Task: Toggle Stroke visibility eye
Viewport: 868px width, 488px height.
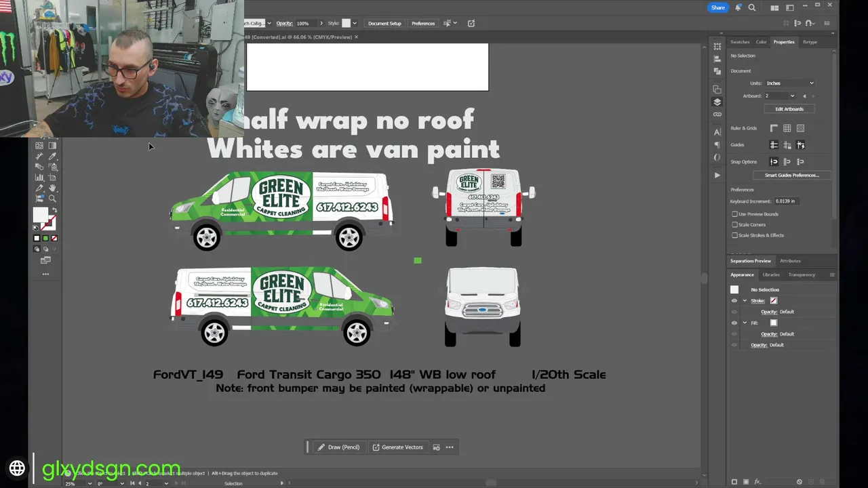Action: (734, 301)
